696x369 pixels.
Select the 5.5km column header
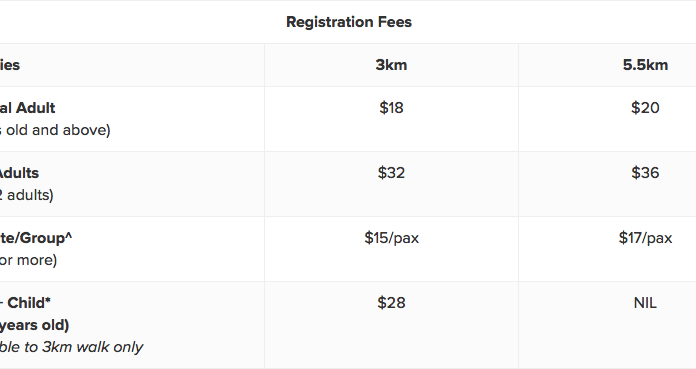point(645,65)
